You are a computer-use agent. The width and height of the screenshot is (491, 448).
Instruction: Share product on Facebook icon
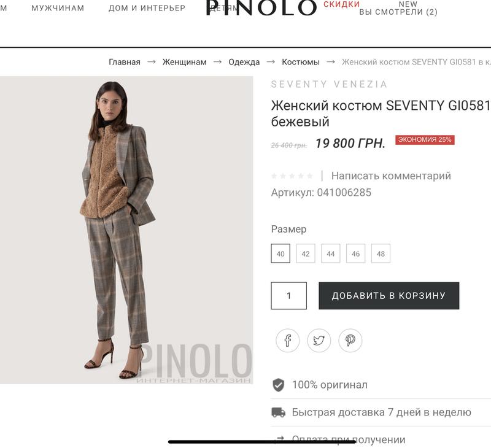coord(287,341)
